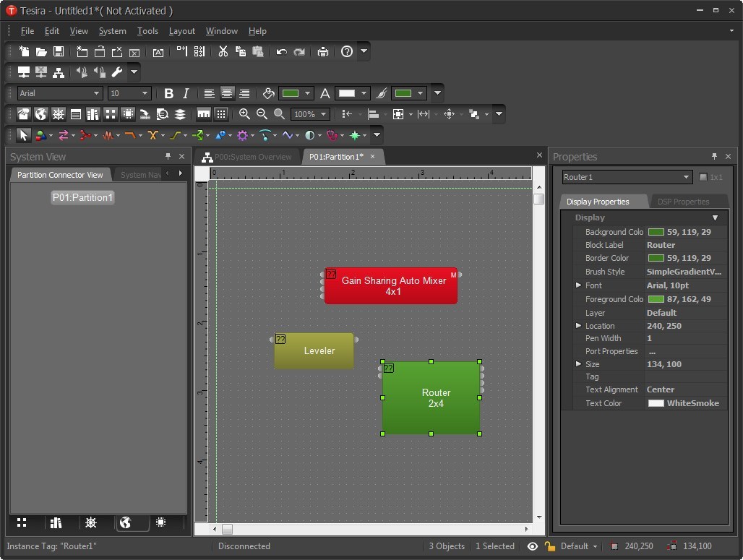Zoom out on the canvas
Screen dimensions: 743x560
click(262, 113)
